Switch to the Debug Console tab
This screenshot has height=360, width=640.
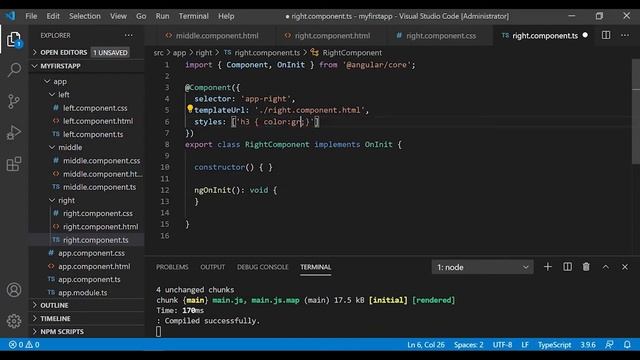(x=262, y=267)
